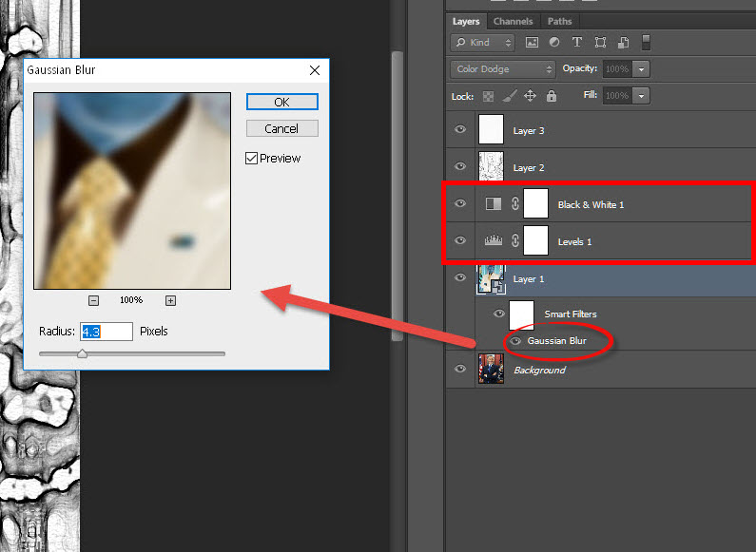The width and height of the screenshot is (756, 552).
Task: Filter layers by smart object icon
Action: (623, 43)
